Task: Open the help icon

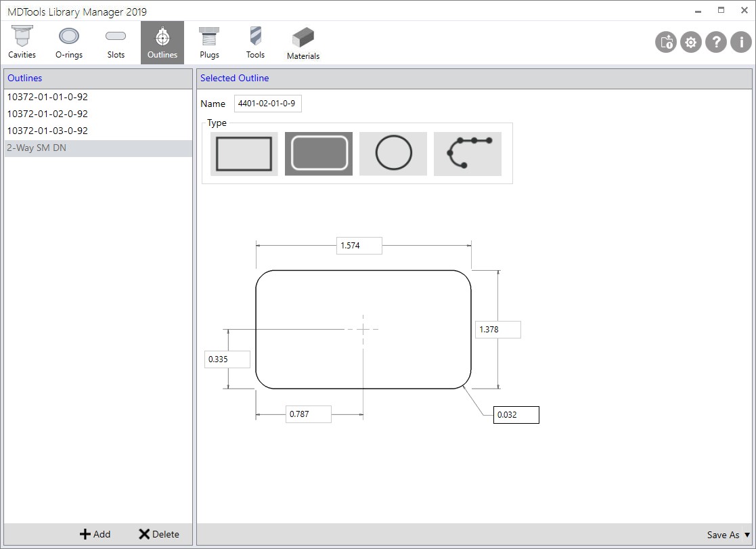Action: point(716,42)
